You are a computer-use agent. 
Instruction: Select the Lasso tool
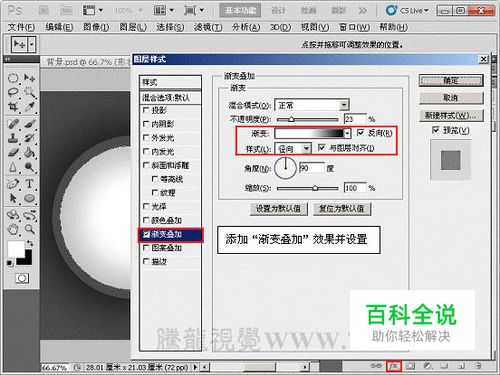pos(13,92)
